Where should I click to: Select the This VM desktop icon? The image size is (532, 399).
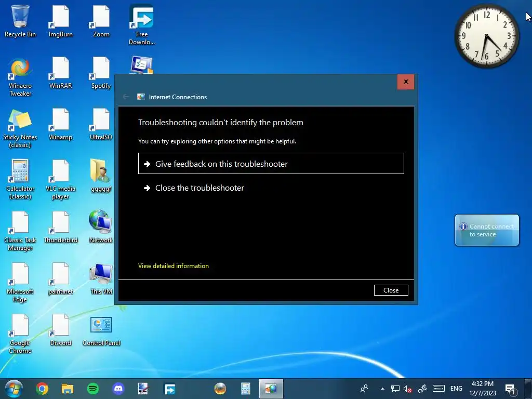pos(101,279)
